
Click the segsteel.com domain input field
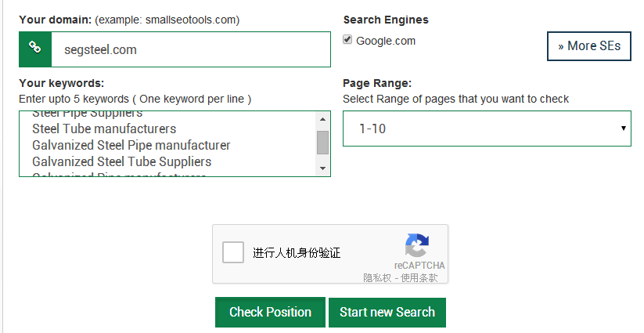(190, 49)
